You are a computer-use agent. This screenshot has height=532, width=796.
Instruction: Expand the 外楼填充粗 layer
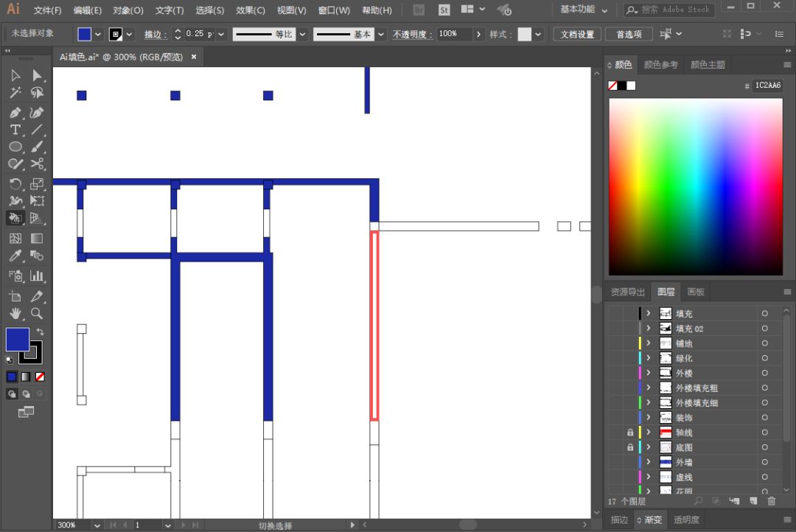[649, 388]
